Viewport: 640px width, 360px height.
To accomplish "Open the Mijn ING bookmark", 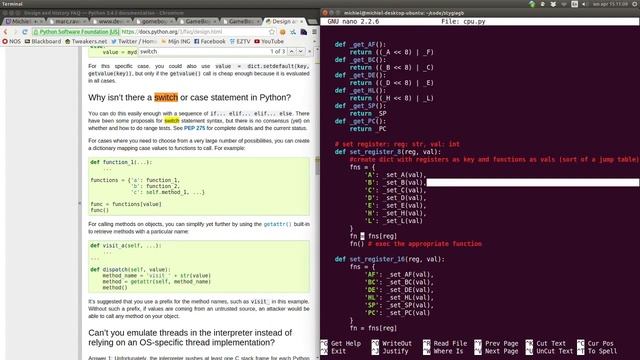I will point(176,42).
